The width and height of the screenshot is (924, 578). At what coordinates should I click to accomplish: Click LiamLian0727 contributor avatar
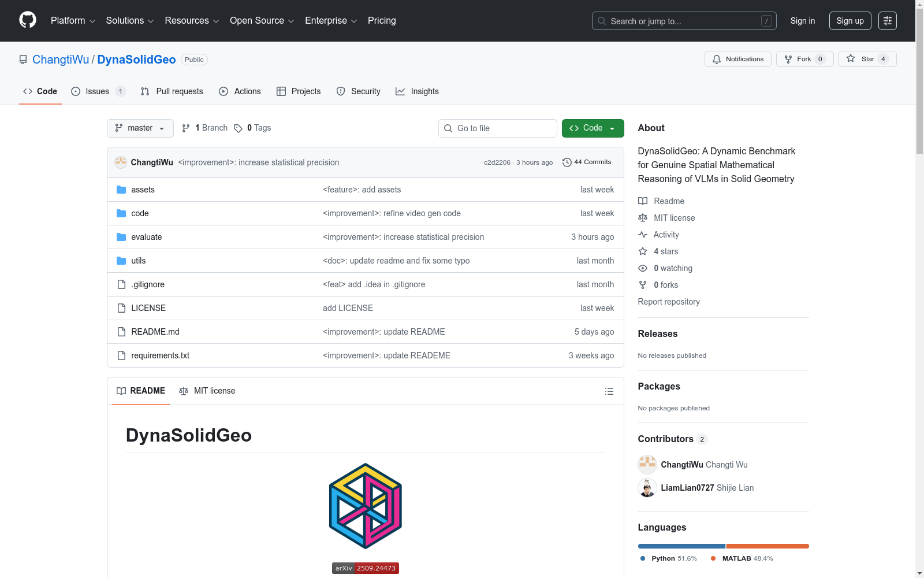[x=647, y=488]
